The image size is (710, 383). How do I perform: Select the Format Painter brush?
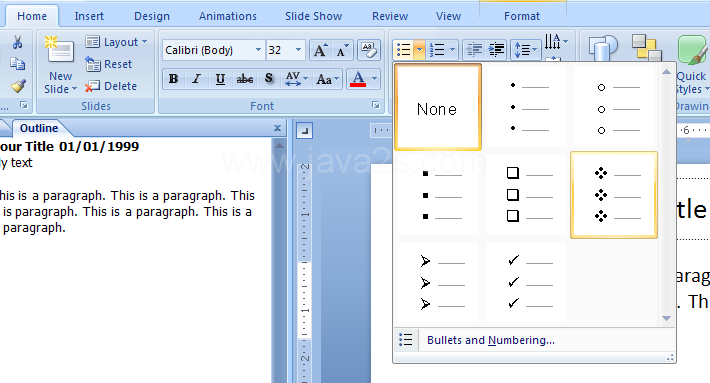18,86
